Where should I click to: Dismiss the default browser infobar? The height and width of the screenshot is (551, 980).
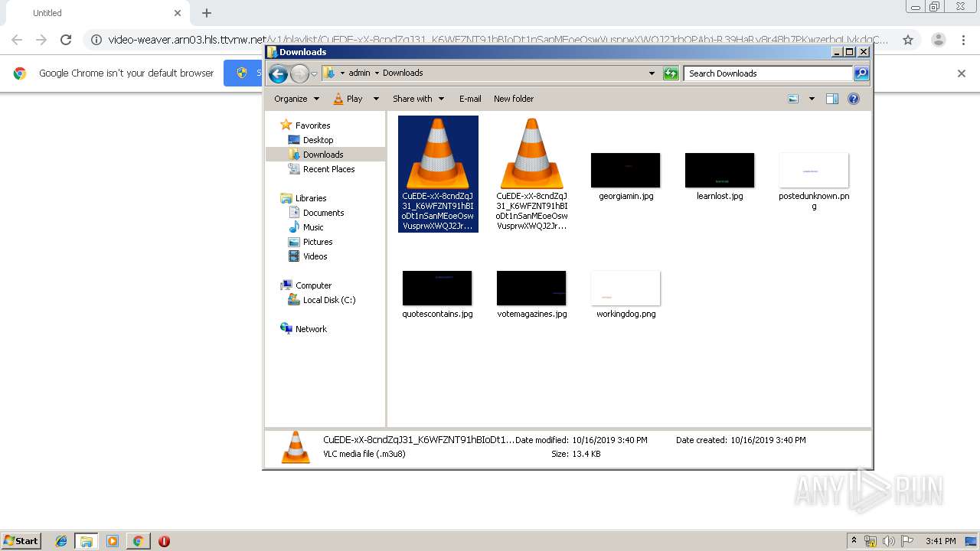tap(962, 73)
